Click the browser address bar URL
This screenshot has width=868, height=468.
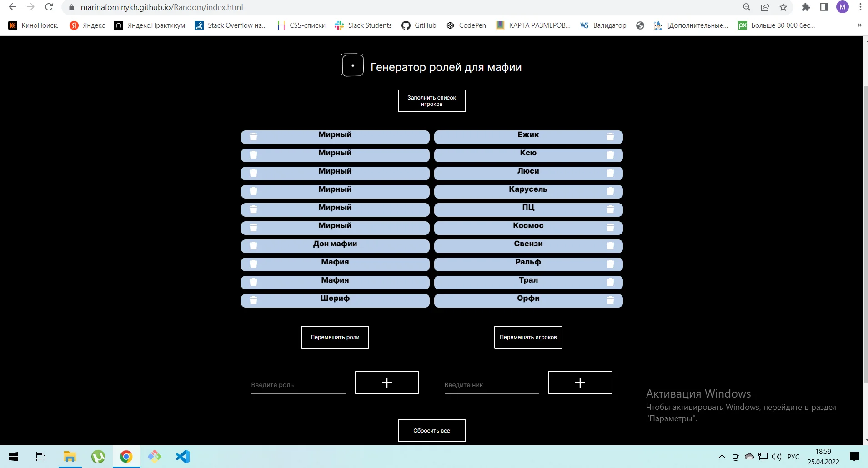coord(162,7)
